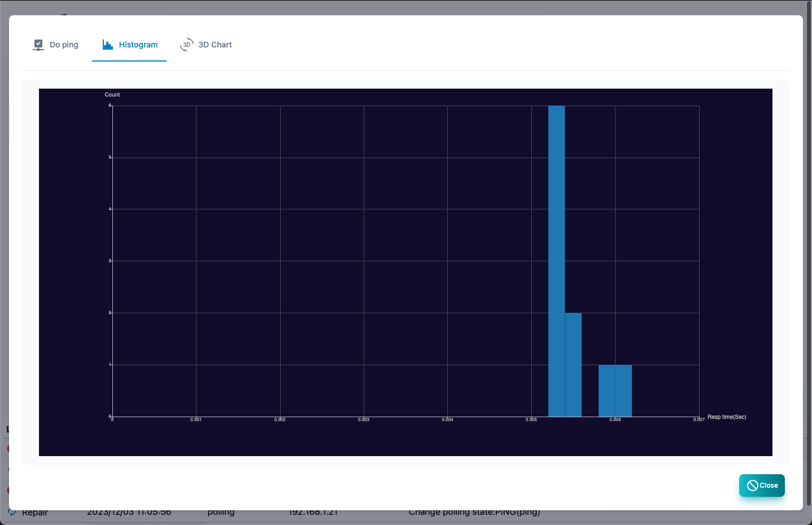Click the bar left of 0.006
The width and height of the screenshot is (812, 525).
pos(606,391)
